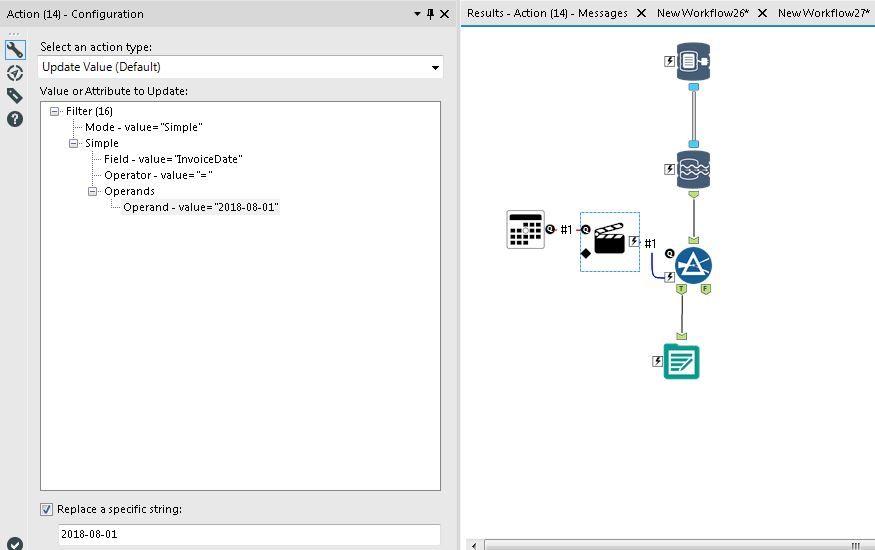The width and height of the screenshot is (875, 550).
Task: Click the #1 connection label after Date tool
Action: 566,229
